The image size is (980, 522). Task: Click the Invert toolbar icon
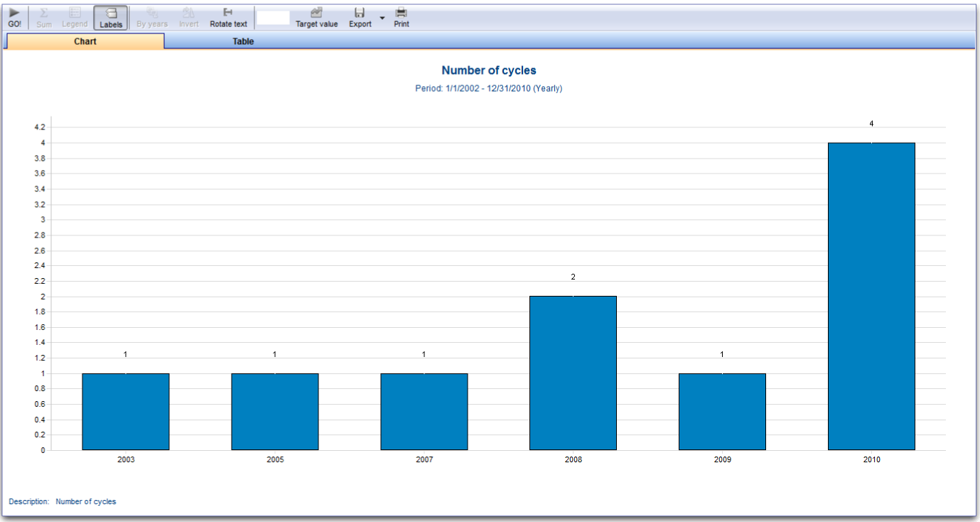point(188,18)
